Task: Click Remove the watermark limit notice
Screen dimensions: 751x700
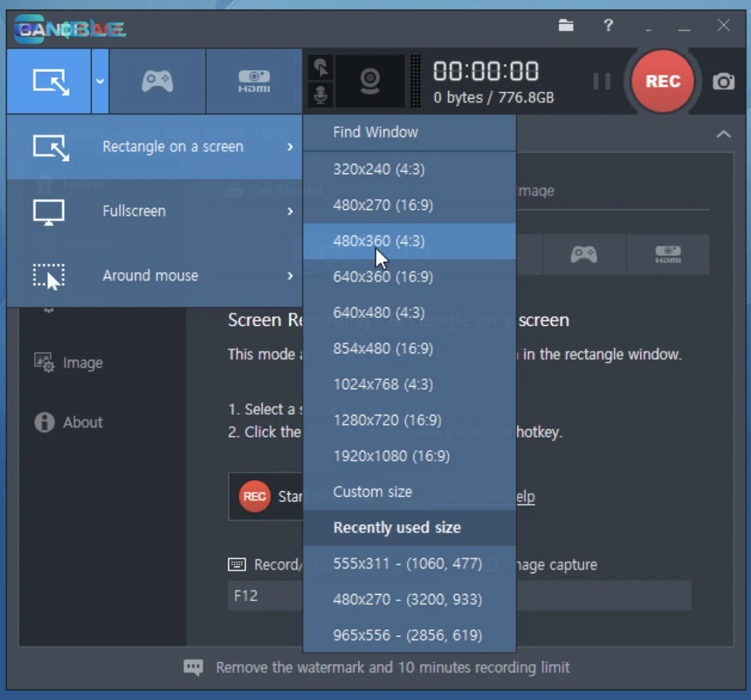Action: point(392,667)
